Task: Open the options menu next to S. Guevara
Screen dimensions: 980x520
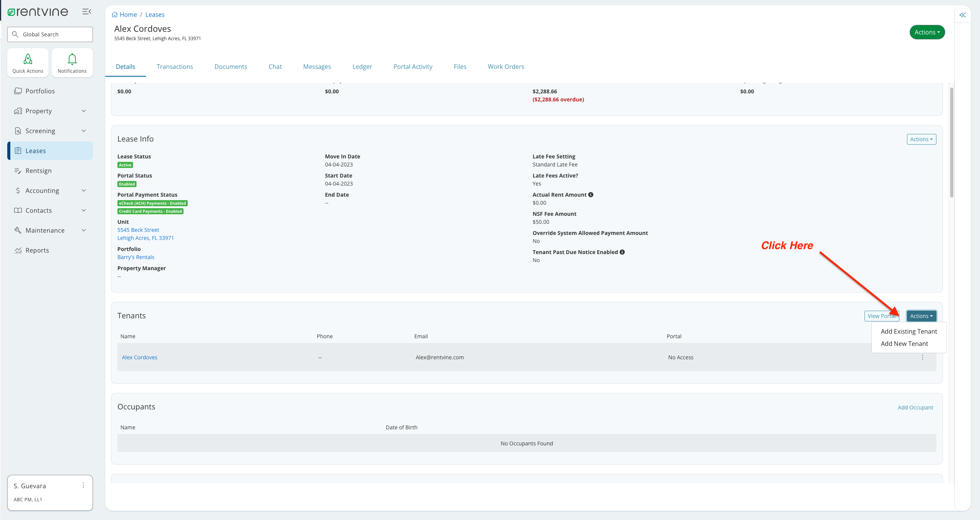Action: tap(83, 485)
